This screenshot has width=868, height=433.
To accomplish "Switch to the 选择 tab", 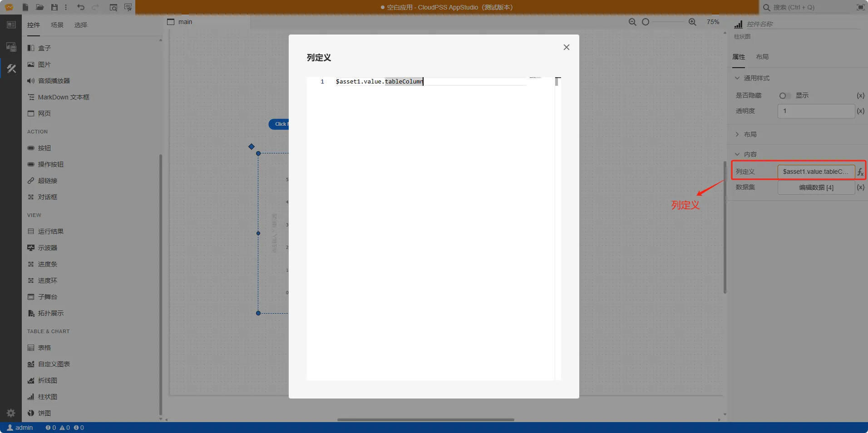I will click(x=81, y=25).
